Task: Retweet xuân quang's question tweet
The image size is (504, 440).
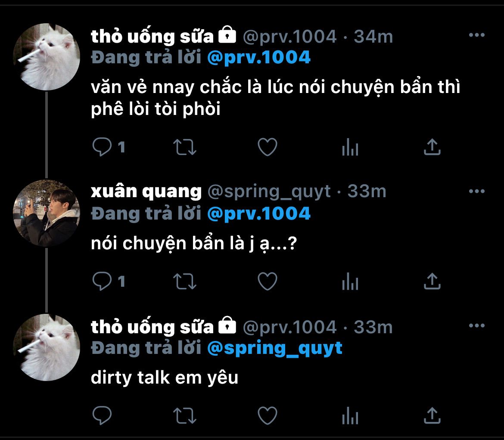Action: click(x=185, y=282)
